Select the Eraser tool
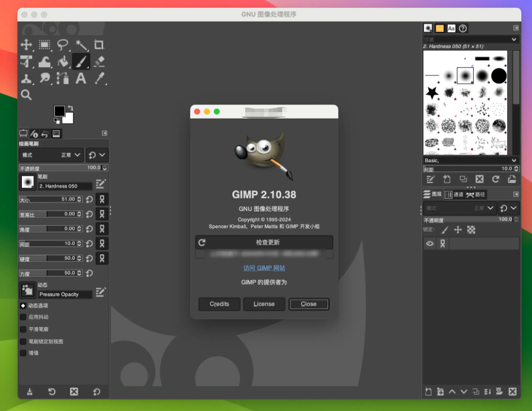This screenshot has width=532, height=411. coord(99,61)
